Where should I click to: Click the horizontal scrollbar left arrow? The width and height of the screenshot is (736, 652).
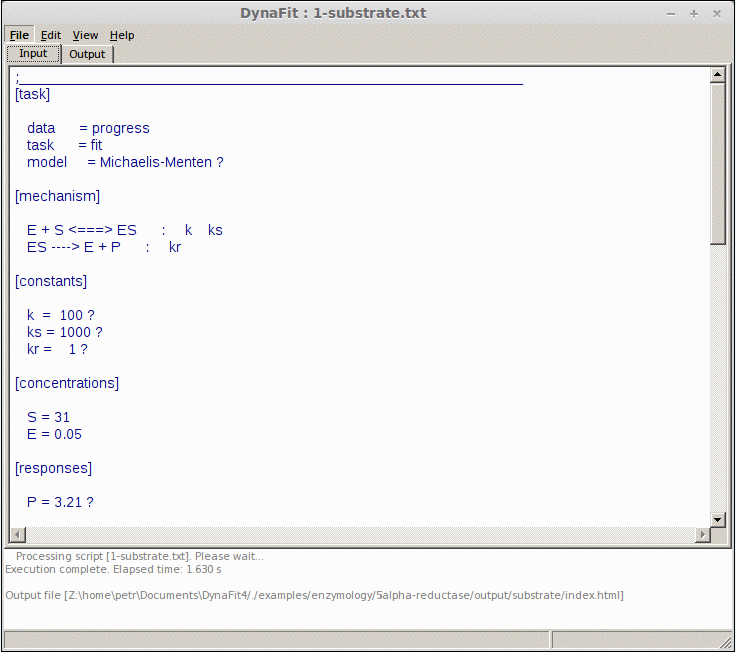(x=18, y=534)
